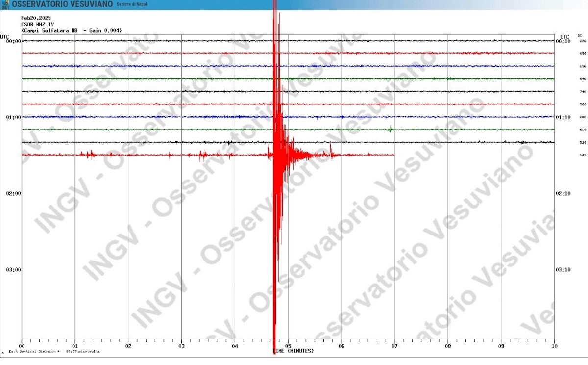This screenshot has width=588, height=365.
Task: Click the 05 minute axis tick label
Action: (288, 346)
